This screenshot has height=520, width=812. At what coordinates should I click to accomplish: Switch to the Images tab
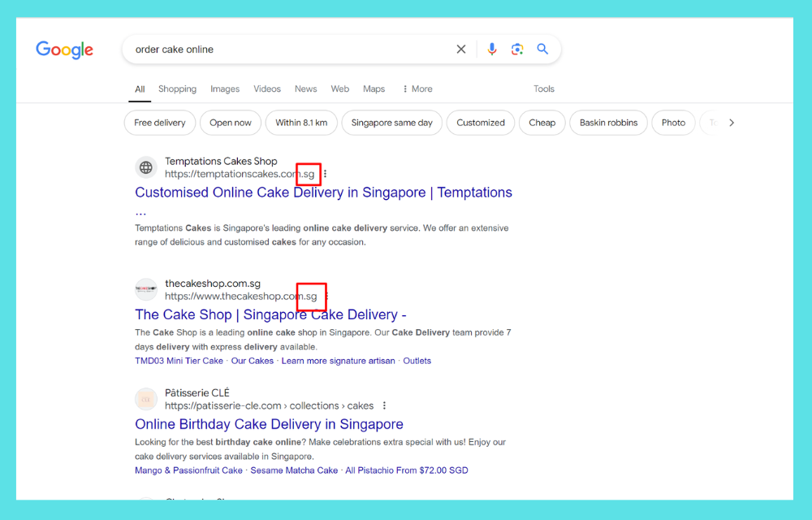pos(225,89)
